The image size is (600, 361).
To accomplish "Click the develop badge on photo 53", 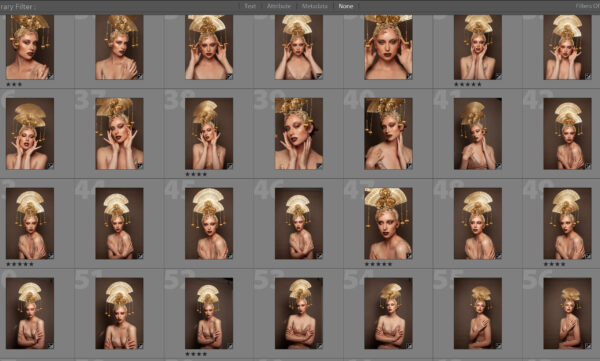I will coord(319,346).
